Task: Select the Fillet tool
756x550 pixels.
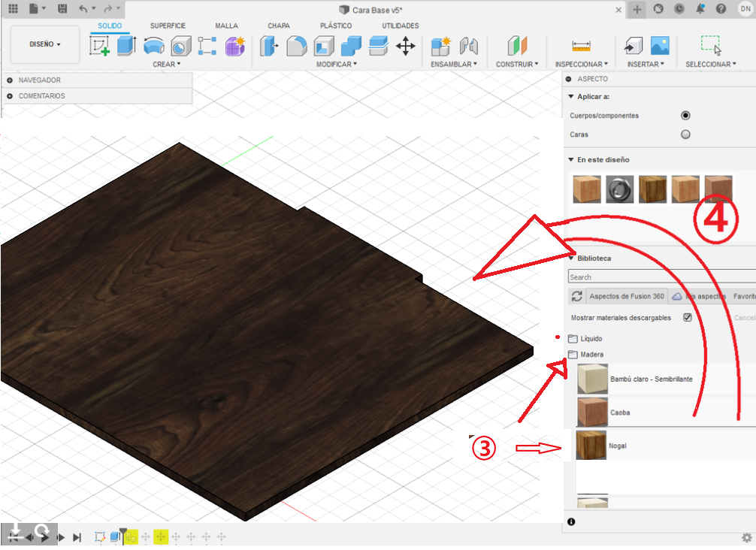Action: click(x=297, y=46)
